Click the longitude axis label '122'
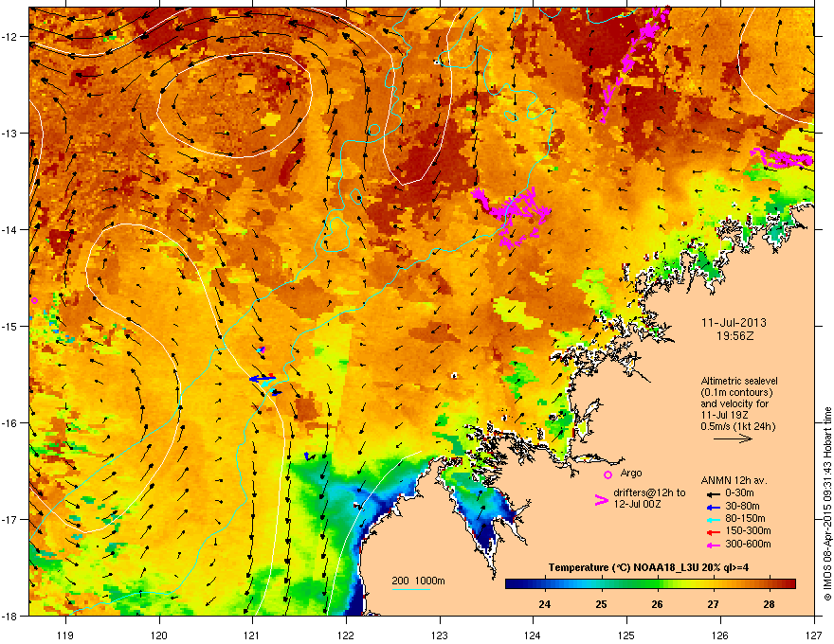Viewport: 834px width, 644px height. pyautogui.click(x=346, y=635)
